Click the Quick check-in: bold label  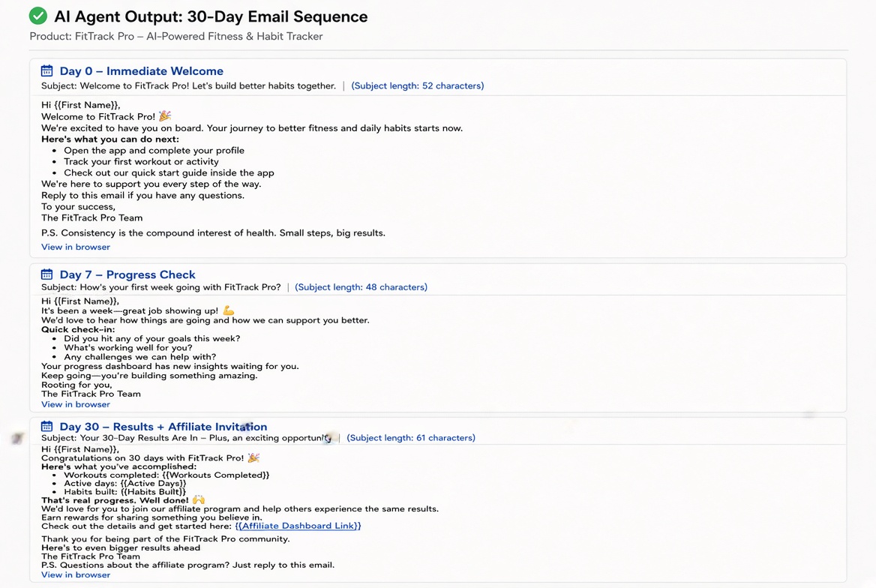tap(78, 329)
